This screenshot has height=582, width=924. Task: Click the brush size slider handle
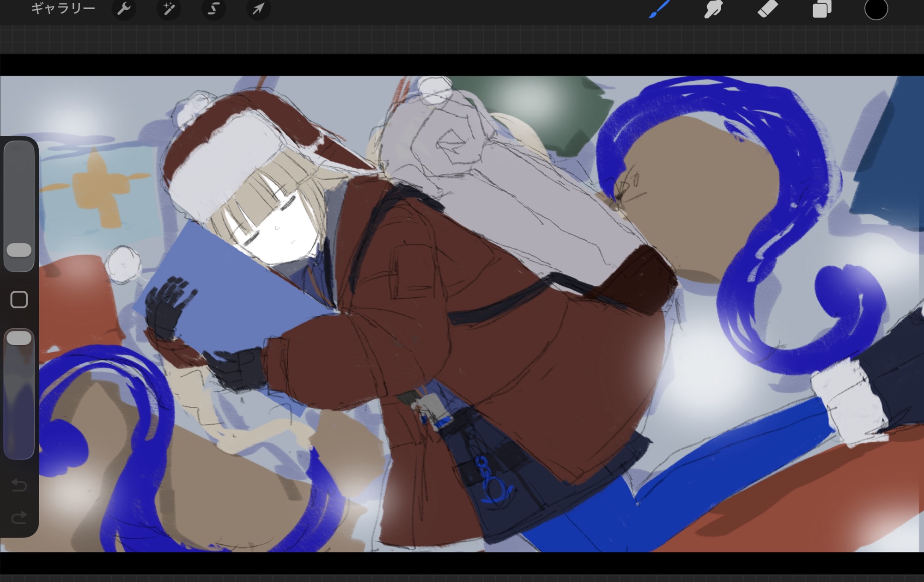coord(19,250)
